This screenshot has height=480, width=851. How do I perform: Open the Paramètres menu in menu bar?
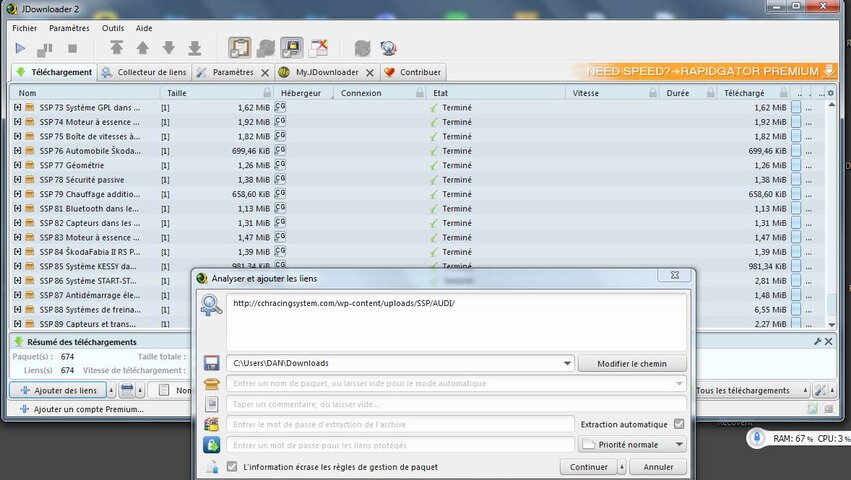[69, 28]
